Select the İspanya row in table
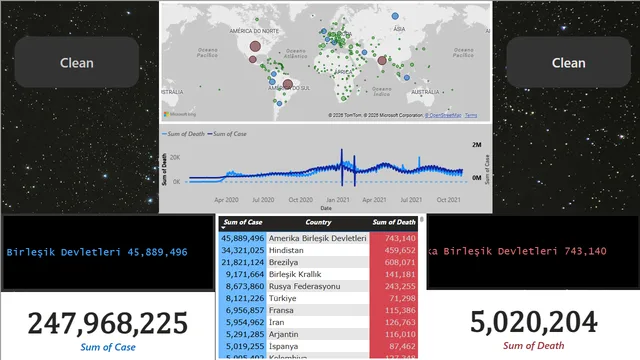 [318, 346]
